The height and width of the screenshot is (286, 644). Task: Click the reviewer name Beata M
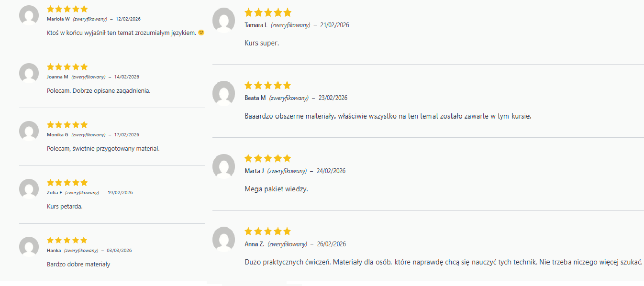click(x=255, y=98)
